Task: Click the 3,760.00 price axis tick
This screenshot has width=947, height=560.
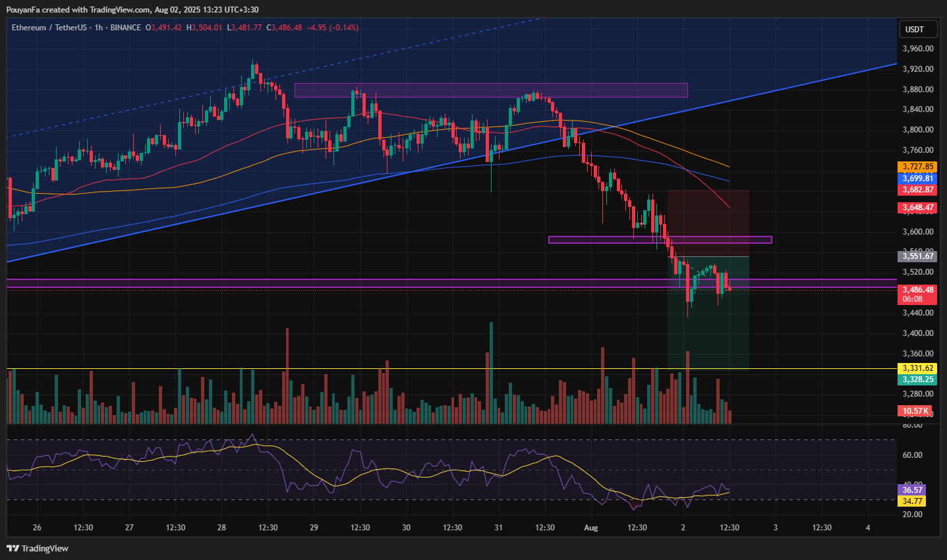Action: [x=918, y=150]
